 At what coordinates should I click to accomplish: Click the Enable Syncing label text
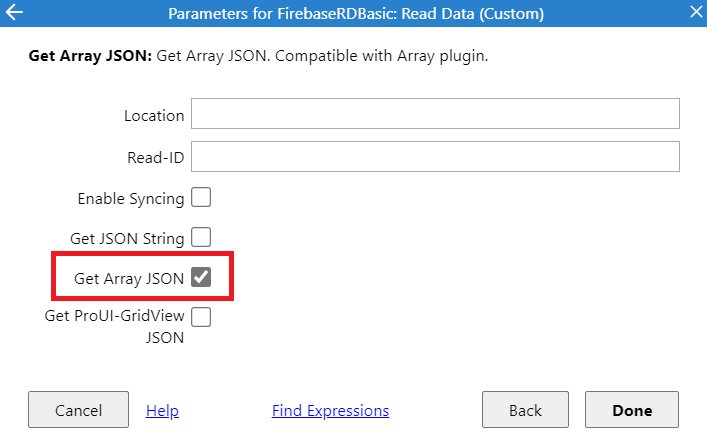131,198
